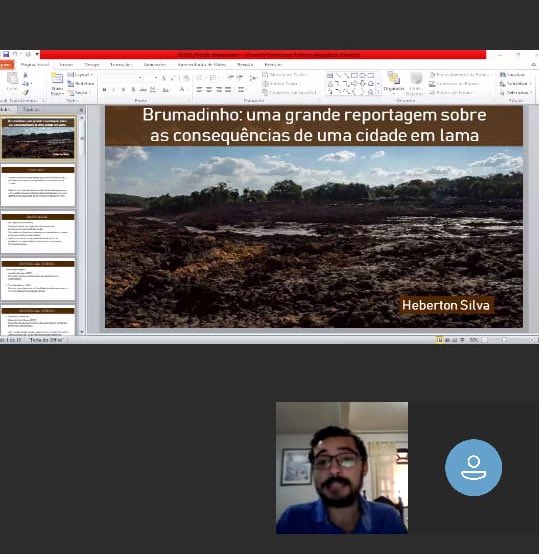Click the Localizar find button
Viewport: 539px width, 554px height.
pos(513,75)
